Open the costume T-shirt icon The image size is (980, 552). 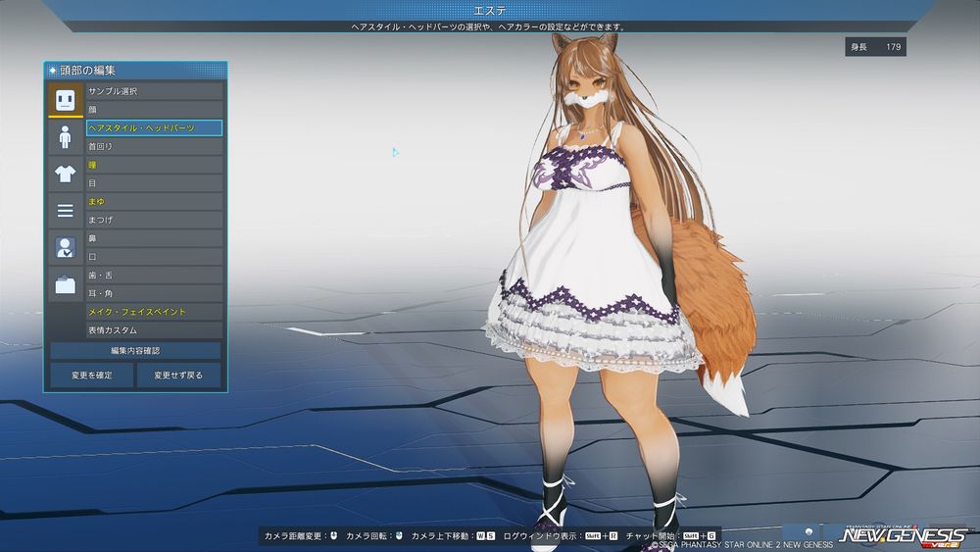point(66,174)
